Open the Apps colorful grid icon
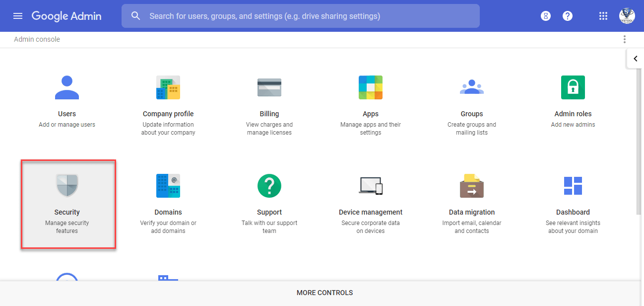 click(x=371, y=87)
